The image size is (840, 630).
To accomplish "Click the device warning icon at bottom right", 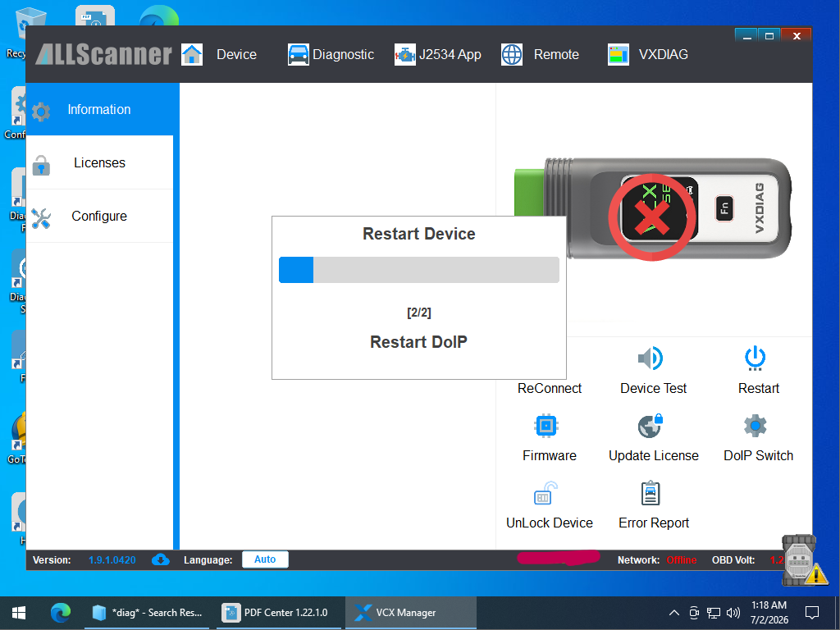I will coord(805,560).
